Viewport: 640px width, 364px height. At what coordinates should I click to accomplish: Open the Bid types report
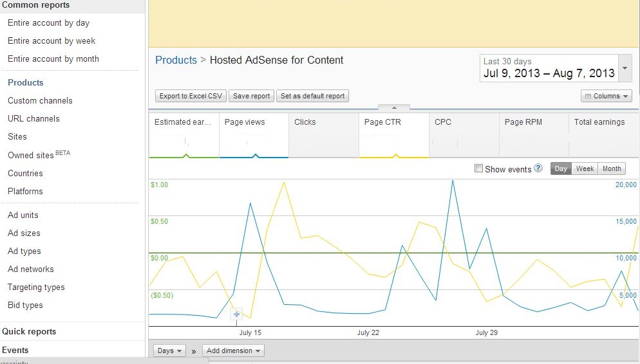tap(25, 305)
